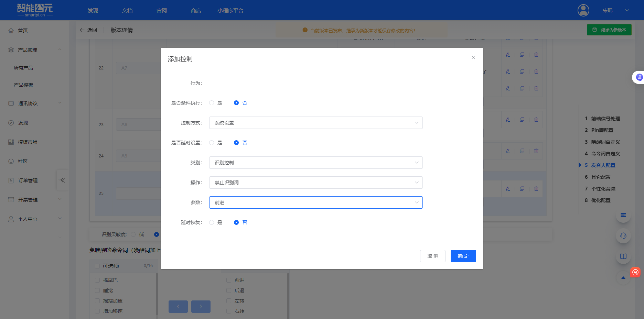The height and width of the screenshot is (319, 644).
Task: Open the documentation book icon
Action: coord(623,256)
